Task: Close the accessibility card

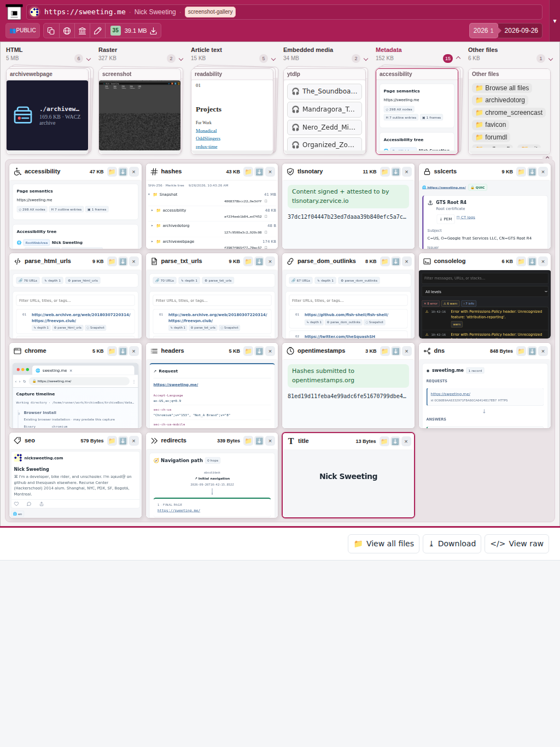Action: tap(134, 172)
